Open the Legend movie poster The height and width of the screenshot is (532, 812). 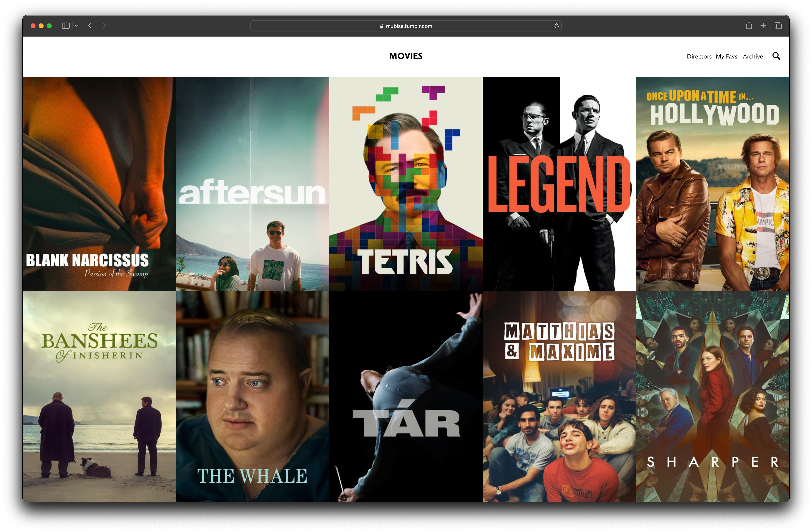[559, 184]
